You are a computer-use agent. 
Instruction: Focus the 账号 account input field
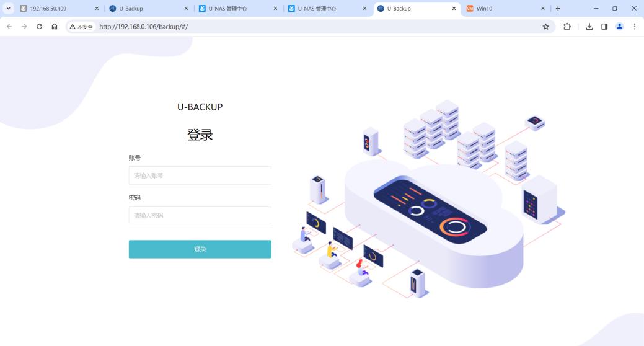(200, 175)
